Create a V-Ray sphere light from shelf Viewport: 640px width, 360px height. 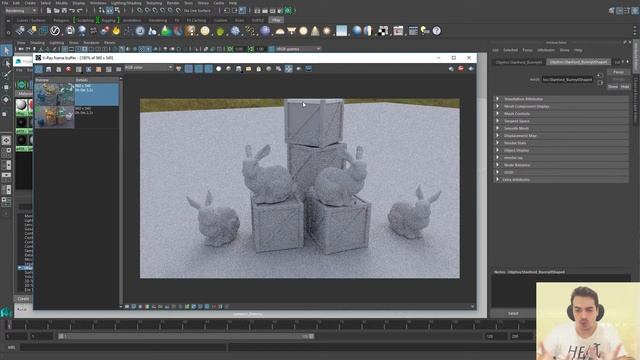303,31
